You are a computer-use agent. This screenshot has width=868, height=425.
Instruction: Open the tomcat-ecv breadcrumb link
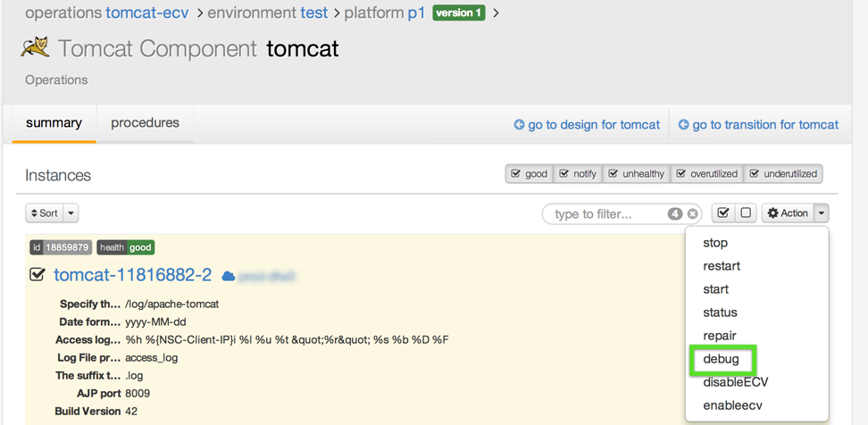click(147, 12)
